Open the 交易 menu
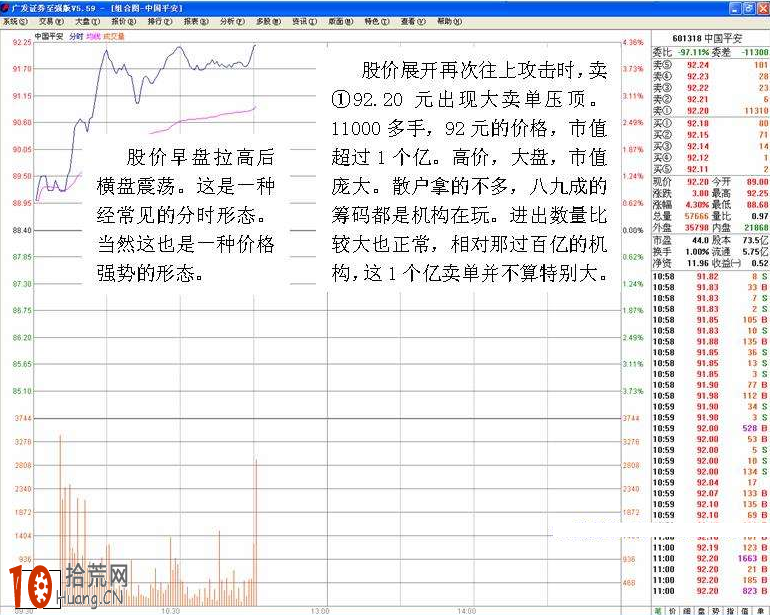 click(x=51, y=22)
